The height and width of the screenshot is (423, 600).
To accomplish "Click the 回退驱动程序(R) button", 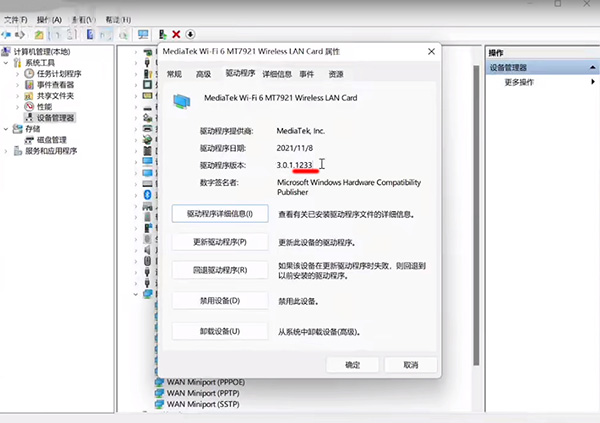I will click(x=220, y=271).
